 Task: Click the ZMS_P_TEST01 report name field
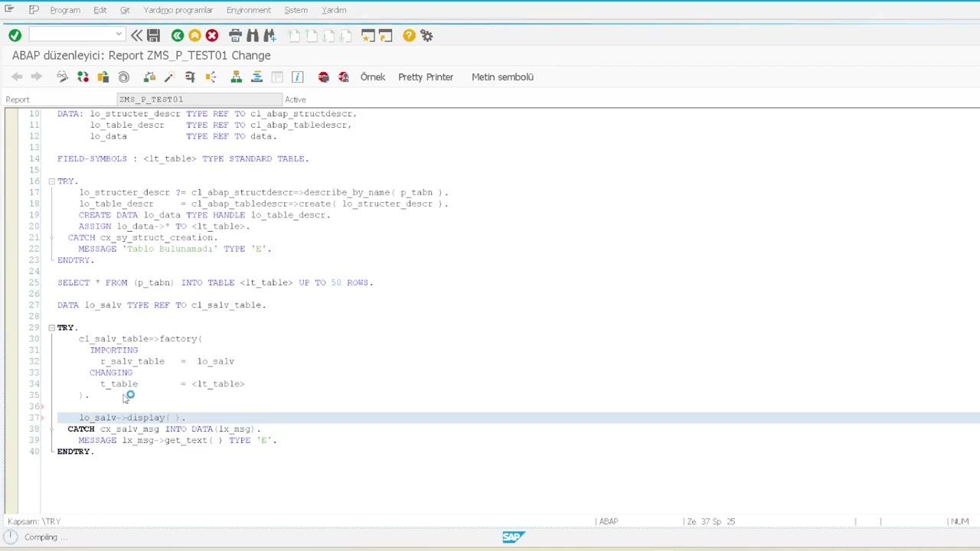pyautogui.click(x=200, y=99)
